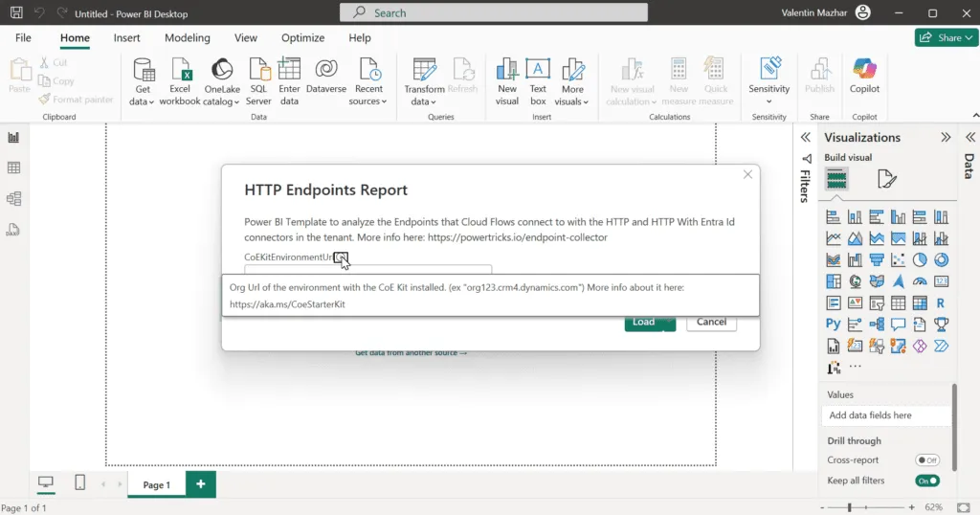Choose the Line chart visual
The width and height of the screenshot is (980, 515).
(834, 238)
